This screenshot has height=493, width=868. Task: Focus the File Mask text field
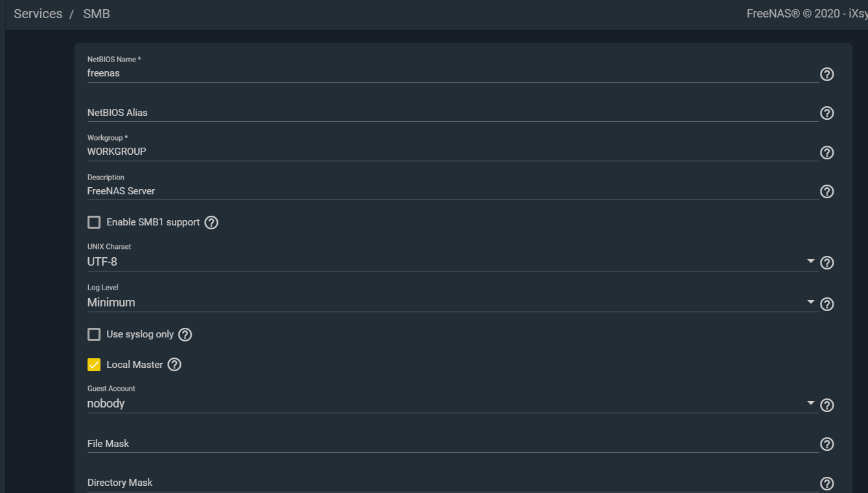[452, 444]
